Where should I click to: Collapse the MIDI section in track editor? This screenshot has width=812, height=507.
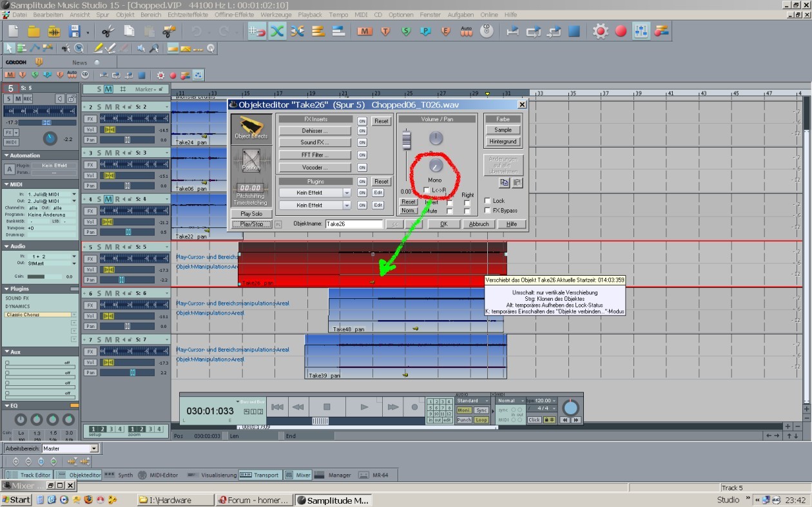6,186
